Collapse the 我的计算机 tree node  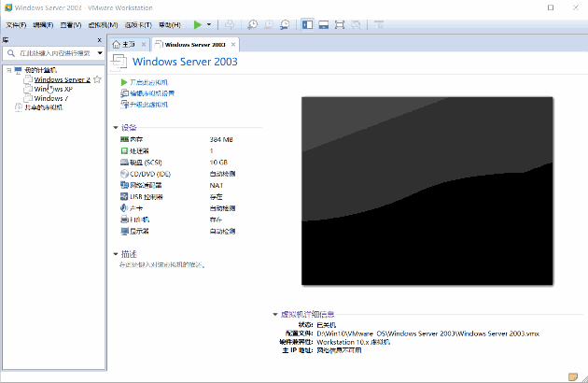tap(8, 70)
